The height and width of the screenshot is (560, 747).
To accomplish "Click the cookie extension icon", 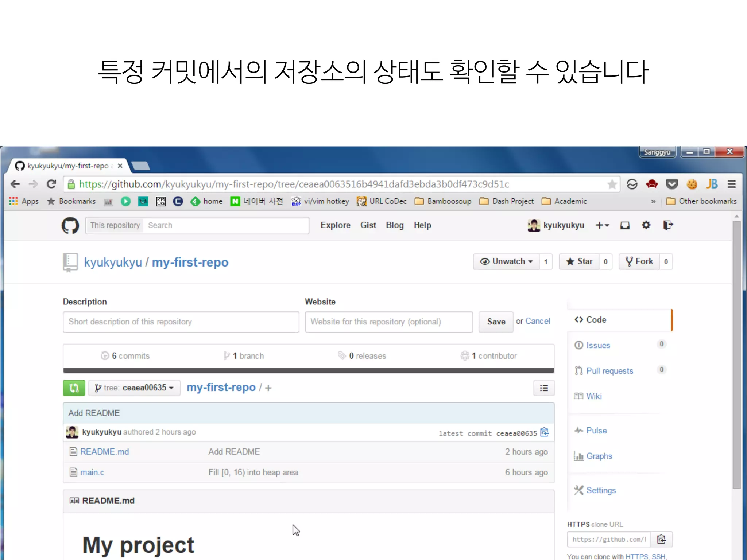I will pyautogui.click(x=692, y=184).
